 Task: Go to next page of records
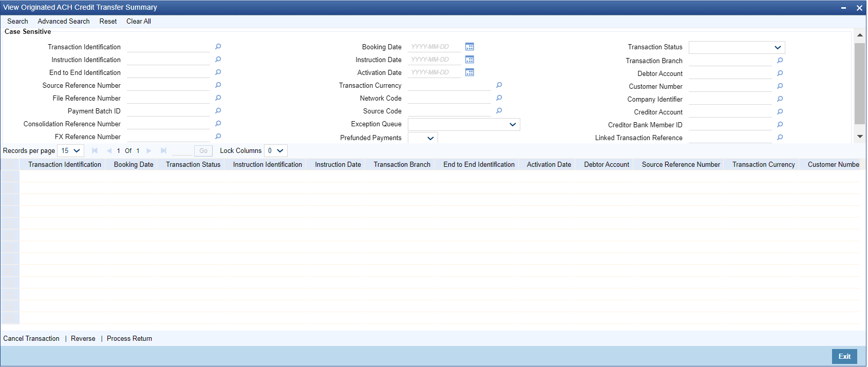pos(149,151)
